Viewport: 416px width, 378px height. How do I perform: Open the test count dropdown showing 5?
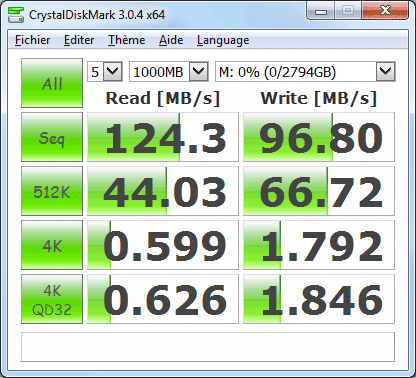click(105, 71)
